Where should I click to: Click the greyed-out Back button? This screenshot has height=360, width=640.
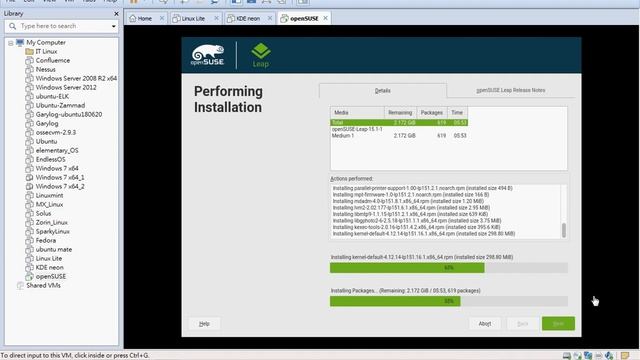pos(522,324)
